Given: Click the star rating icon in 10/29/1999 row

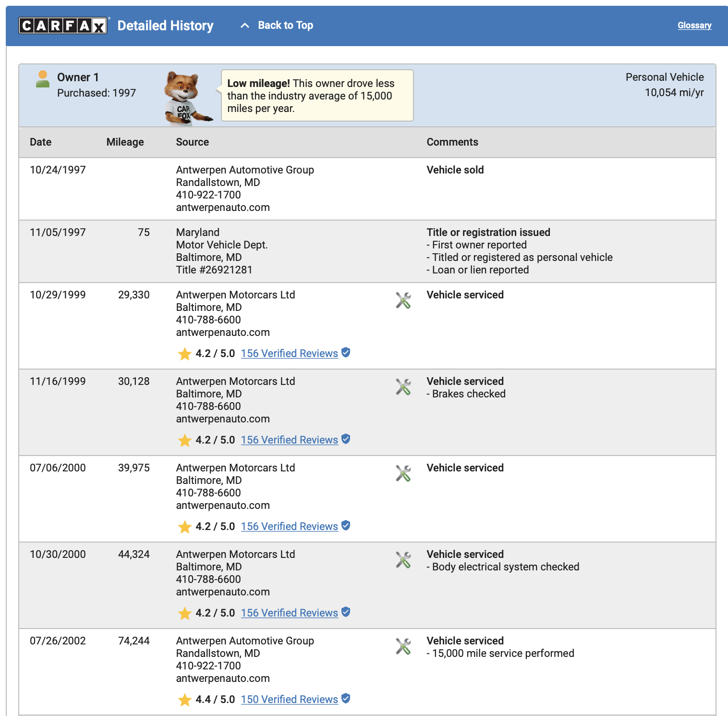Looking at the screenshot, I should pyautogui.click(x=185, y=354).
